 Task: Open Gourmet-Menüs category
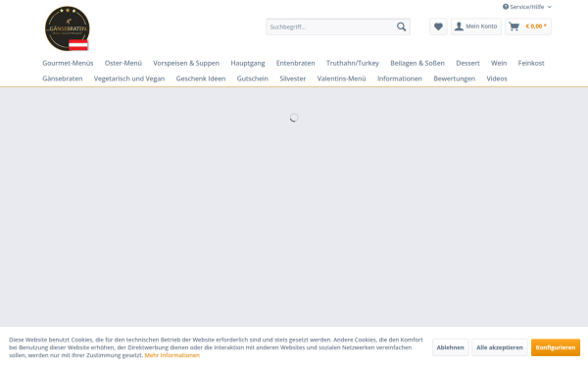(68, 63)
